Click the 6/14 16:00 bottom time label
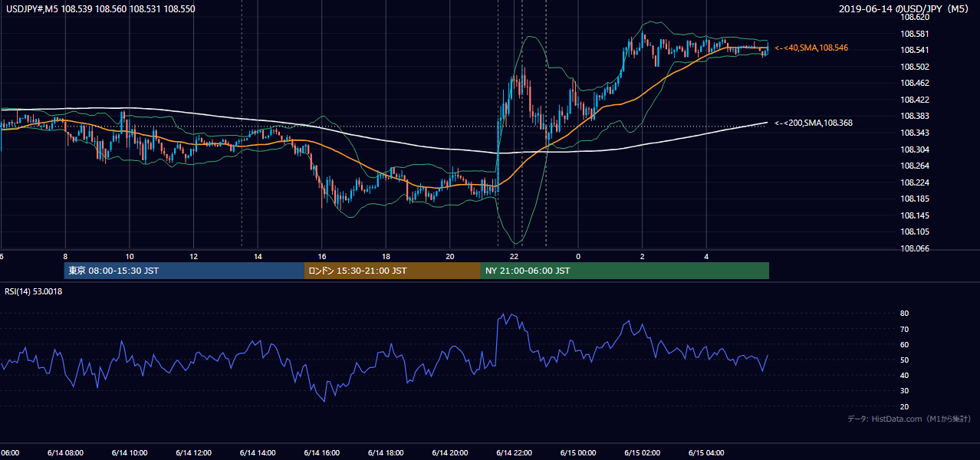Image resolution: width=980 pixels, height=460 pixels. [x=322, y=452]
